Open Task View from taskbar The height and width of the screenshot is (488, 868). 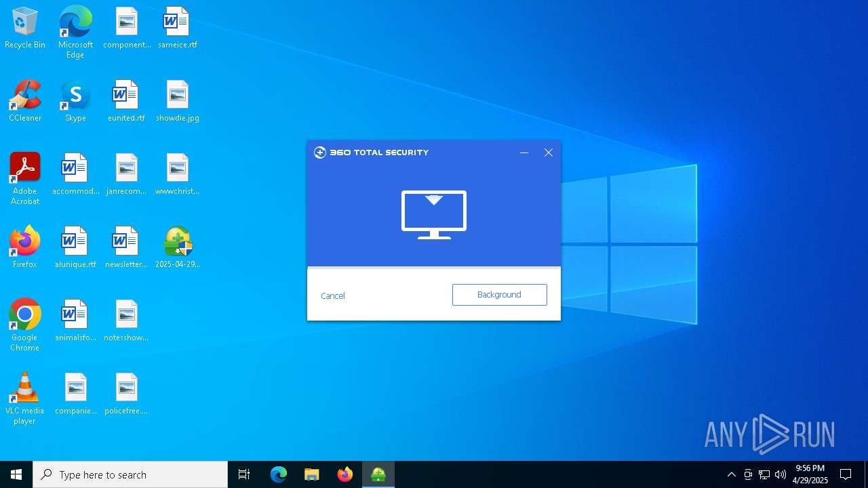[x=244, y=474]
